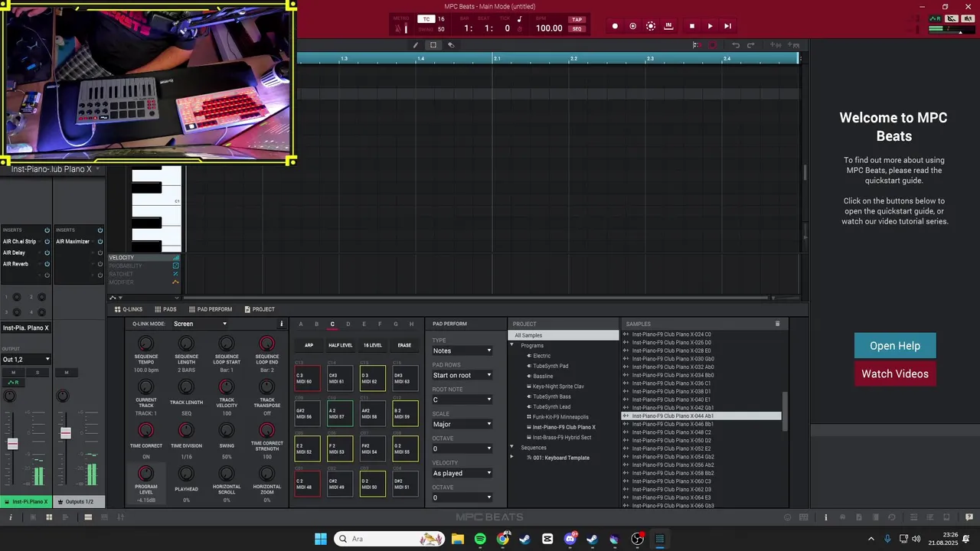Click the Overdub button

pyautogui.click(x=632, y=26)
